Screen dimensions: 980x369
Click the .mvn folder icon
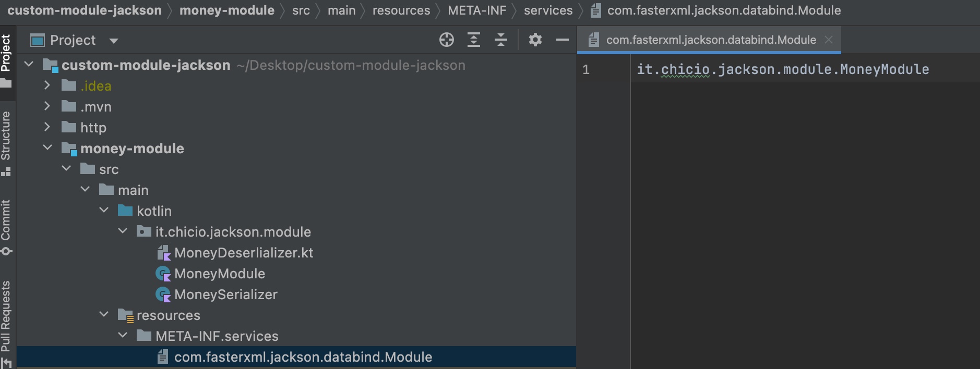click(69, 106)
